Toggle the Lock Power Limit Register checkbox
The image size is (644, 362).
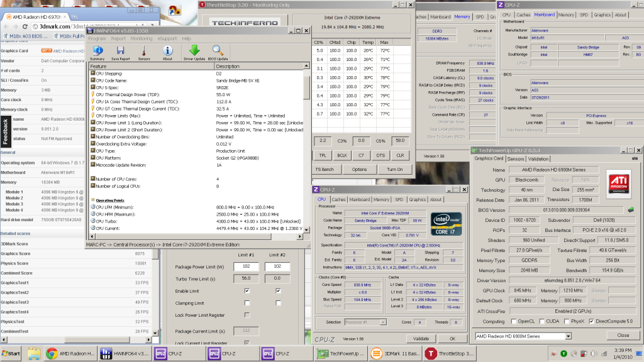coord(247,315)
